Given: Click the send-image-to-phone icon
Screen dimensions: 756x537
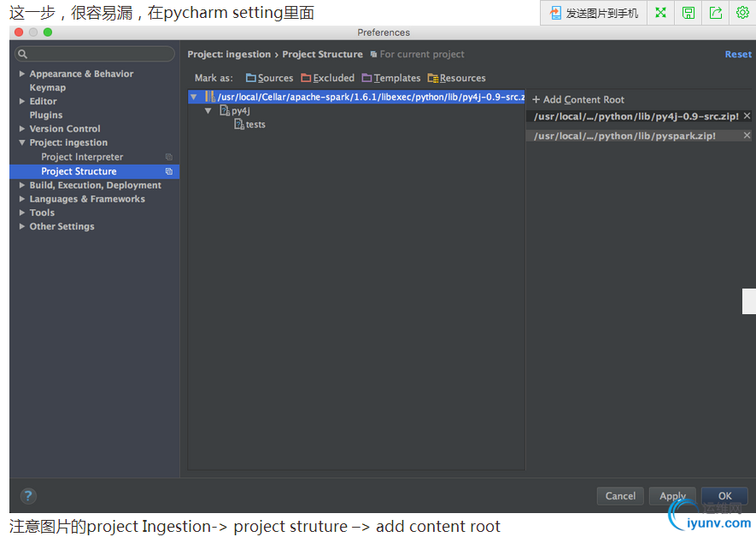Looking at the screenshot, I should [555, 13].
